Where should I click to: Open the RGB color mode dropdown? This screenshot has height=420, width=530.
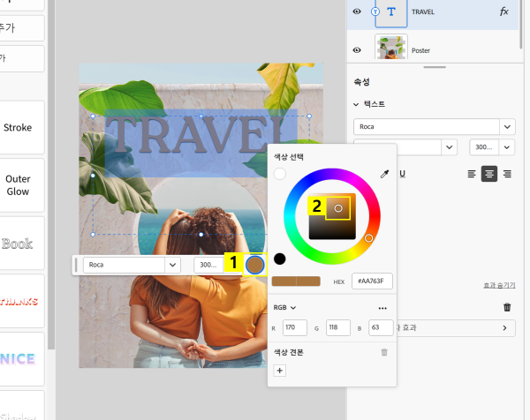click(x=284, y=308)
